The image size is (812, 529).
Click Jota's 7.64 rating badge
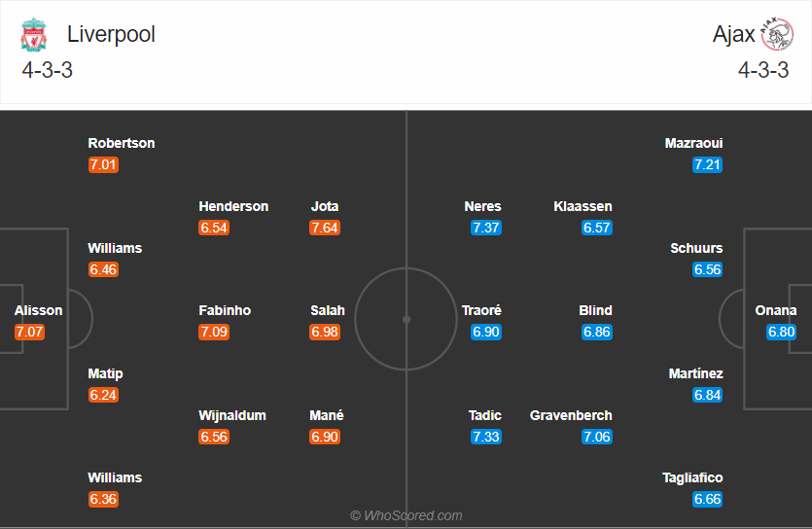tap(325, 228)
